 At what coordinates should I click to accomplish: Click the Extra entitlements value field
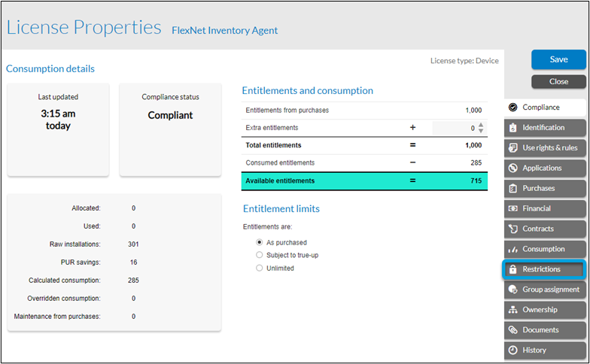(x=455, y=129)
